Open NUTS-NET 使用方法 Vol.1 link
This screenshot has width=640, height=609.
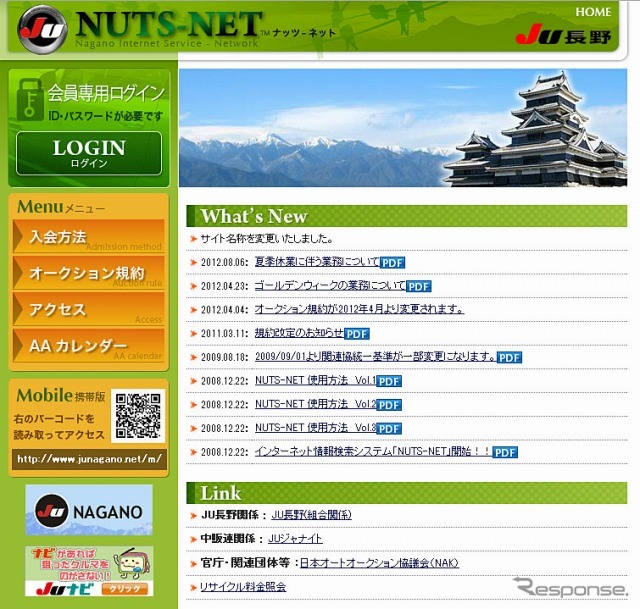pos(315,380)
